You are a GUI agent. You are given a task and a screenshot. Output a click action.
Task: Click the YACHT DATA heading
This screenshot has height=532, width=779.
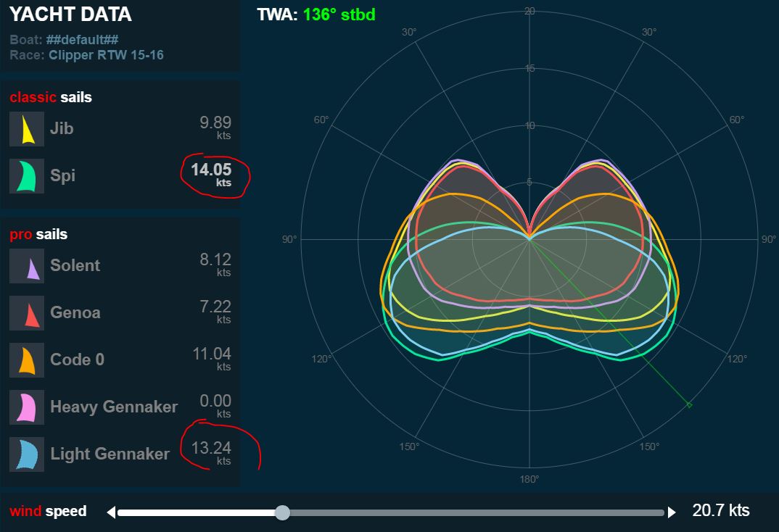(x=70, y=14)
